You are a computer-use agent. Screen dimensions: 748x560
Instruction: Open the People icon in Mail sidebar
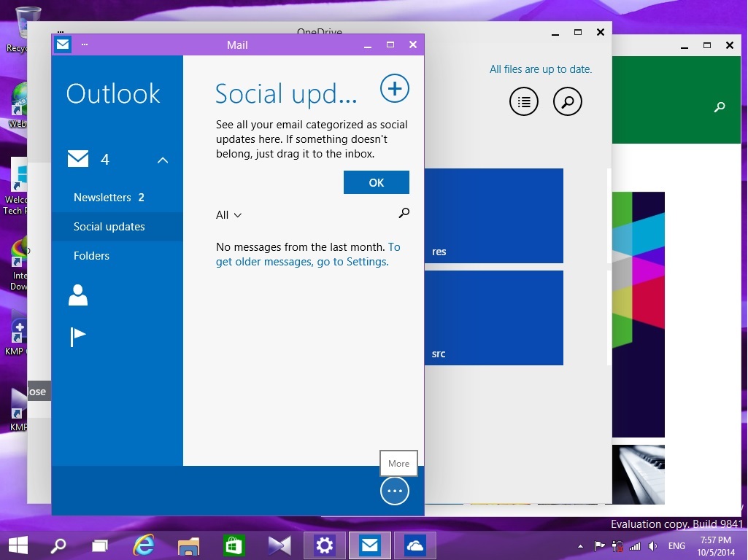point(78,295)
